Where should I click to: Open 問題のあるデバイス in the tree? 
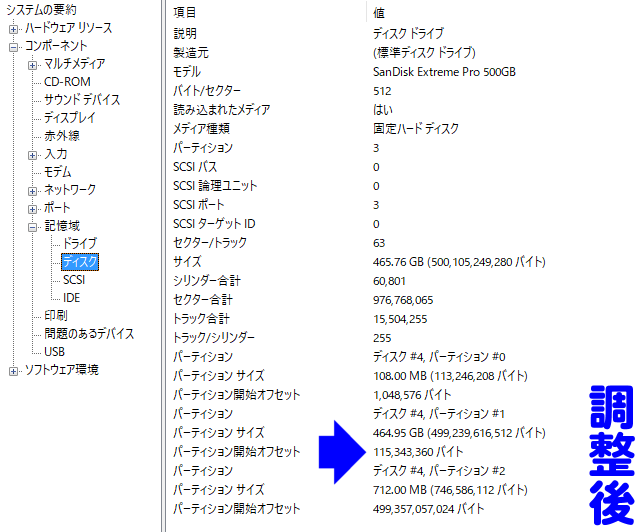click(89, 333)
